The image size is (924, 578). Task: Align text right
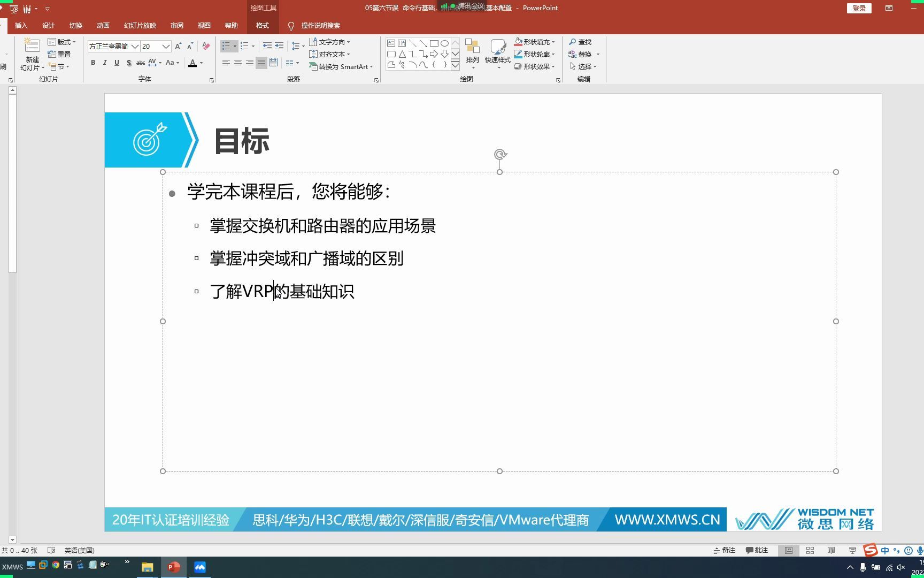pos(250,63)
